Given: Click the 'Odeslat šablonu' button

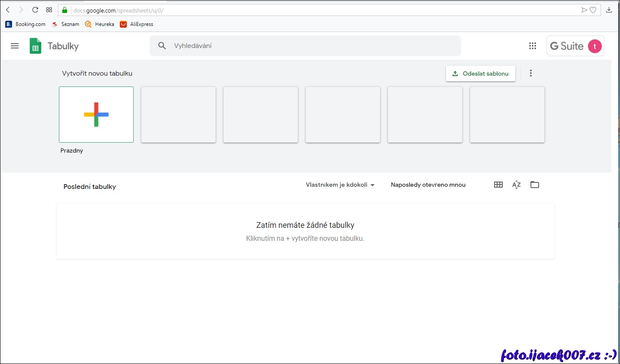Looking at the screenshot, I should (x=480, y=73).
